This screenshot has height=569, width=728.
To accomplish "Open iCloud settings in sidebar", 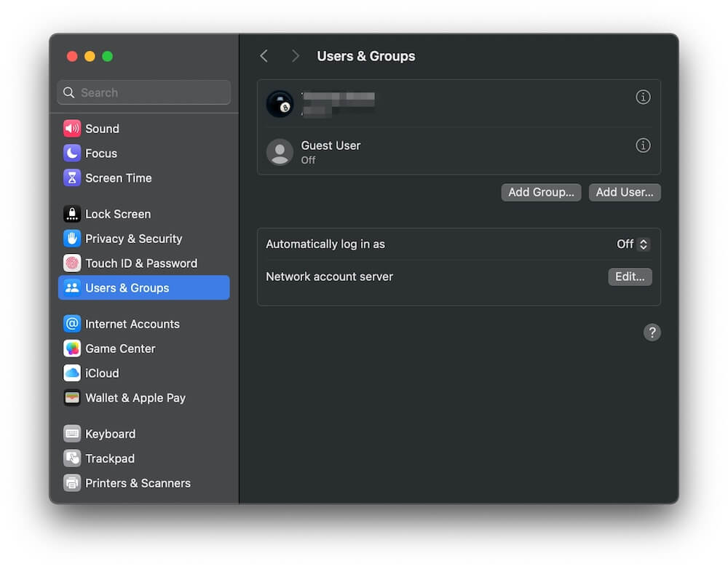I will click(x=143, y=373).
